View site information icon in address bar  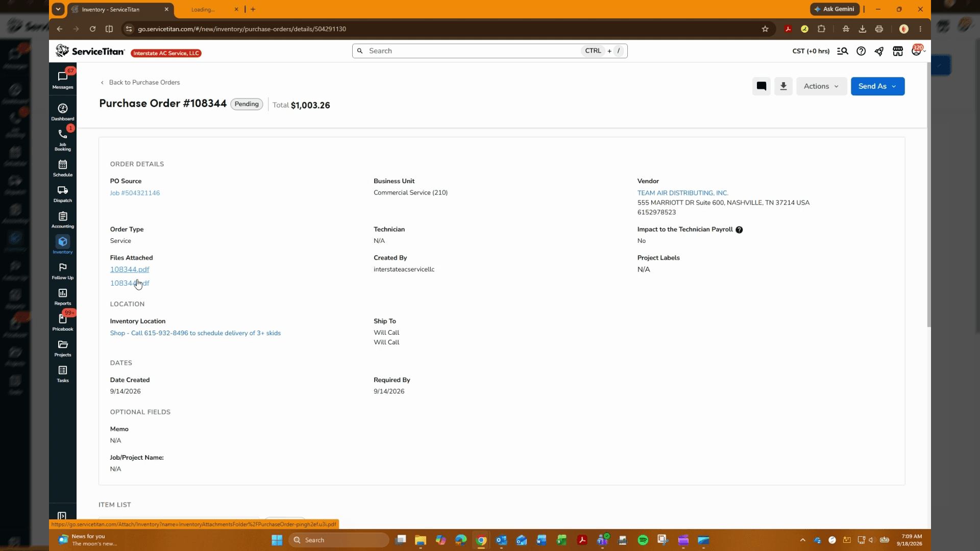tap(129, 29)
